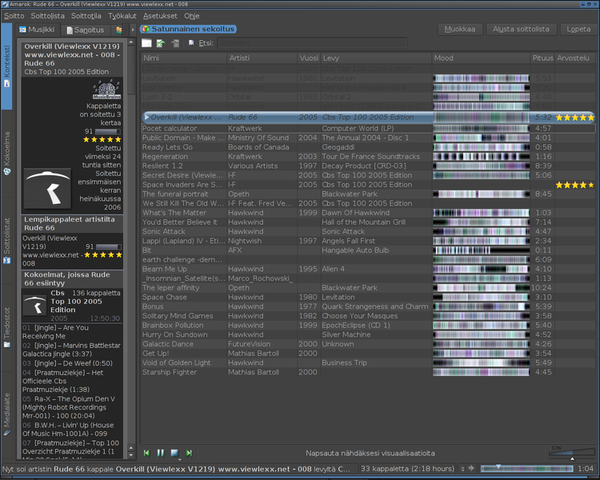The height and width of the screenshot is (480, 600).
Task: Select the Regeneration track by Kraftwerk
Action: [368, 157]
